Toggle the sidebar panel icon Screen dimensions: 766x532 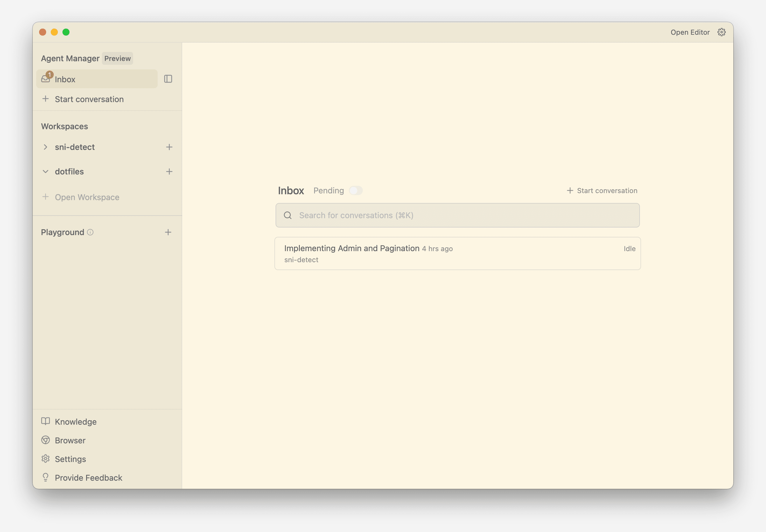(168, 79)
